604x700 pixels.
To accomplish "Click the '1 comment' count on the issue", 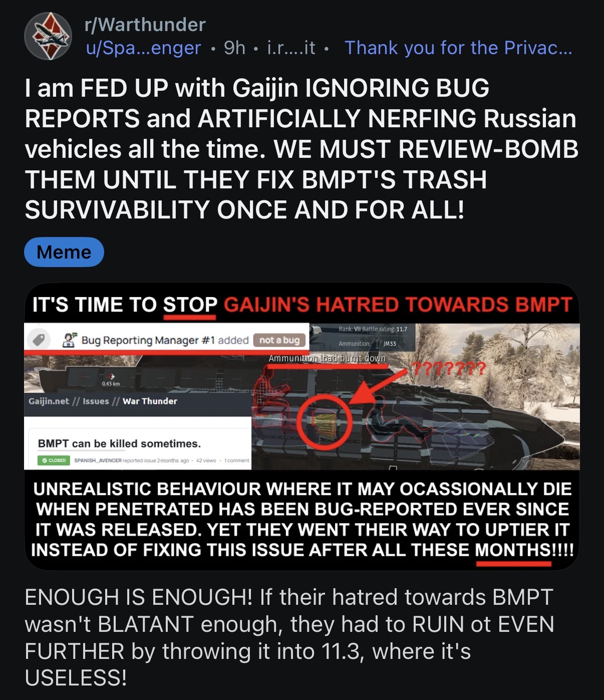I will 236,460.
